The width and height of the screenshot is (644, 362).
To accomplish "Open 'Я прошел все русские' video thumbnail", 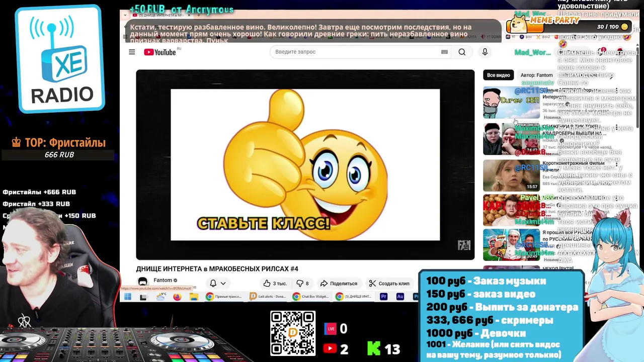I will [x=511, y=245].
